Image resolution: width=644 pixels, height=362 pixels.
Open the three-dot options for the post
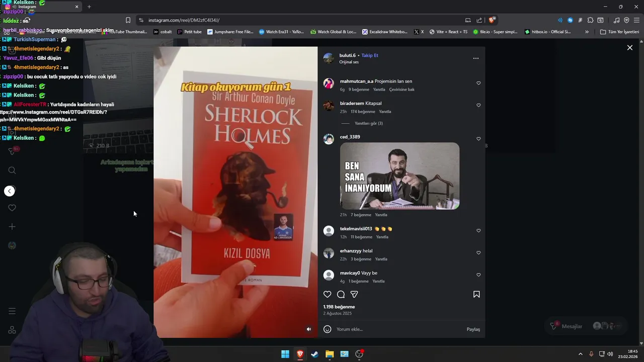[476, 58]
